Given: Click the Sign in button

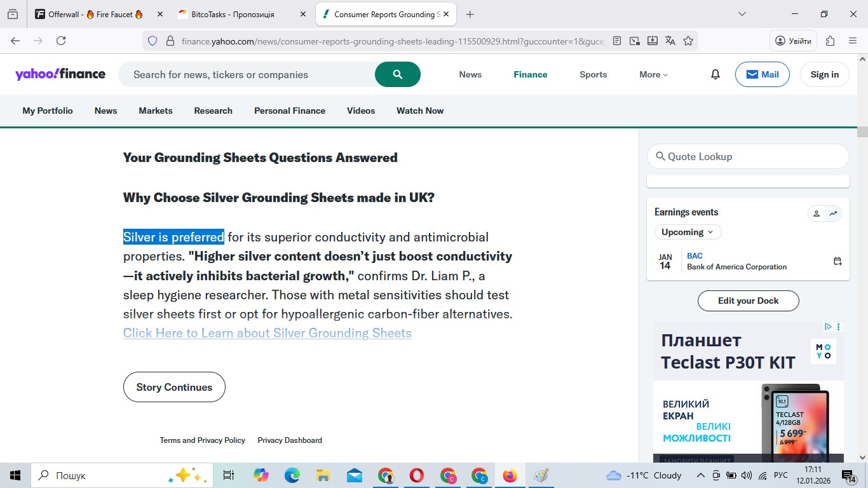Looking at the screenshot, I should click(825, 74).
